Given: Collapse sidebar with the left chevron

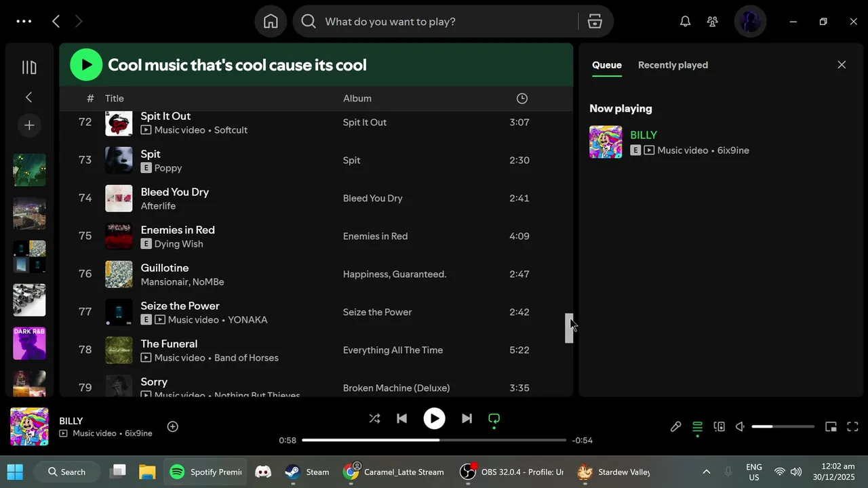Looking at the screenshot, I should click(x=29, y=98).
